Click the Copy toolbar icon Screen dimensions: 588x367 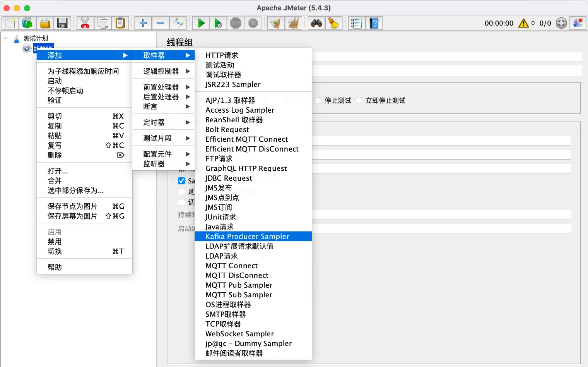[x=103, y=23]
